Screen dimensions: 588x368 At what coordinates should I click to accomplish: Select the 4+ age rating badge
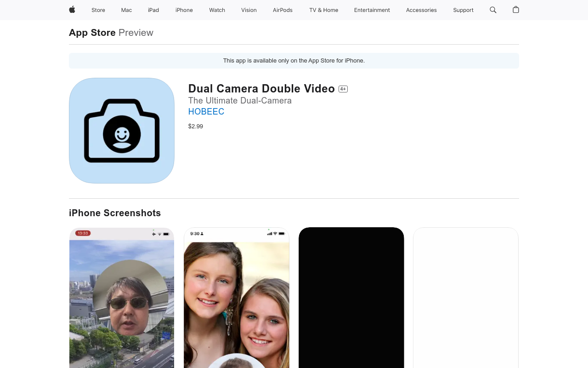(x=343, y=89)
